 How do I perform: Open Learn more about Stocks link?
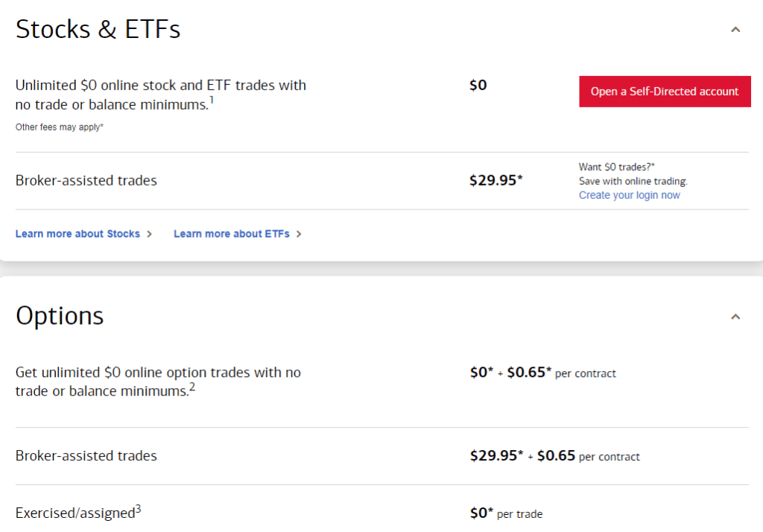(x=77, y=234)
